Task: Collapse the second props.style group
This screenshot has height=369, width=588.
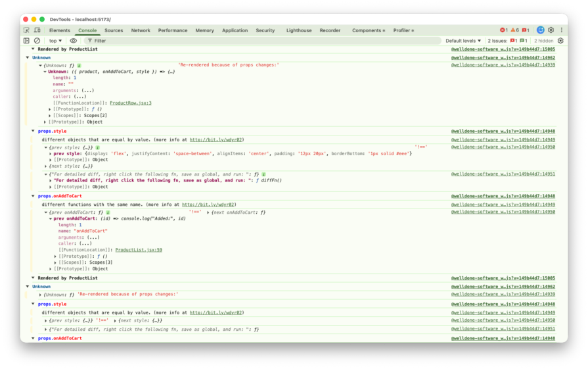Action: 33,304
